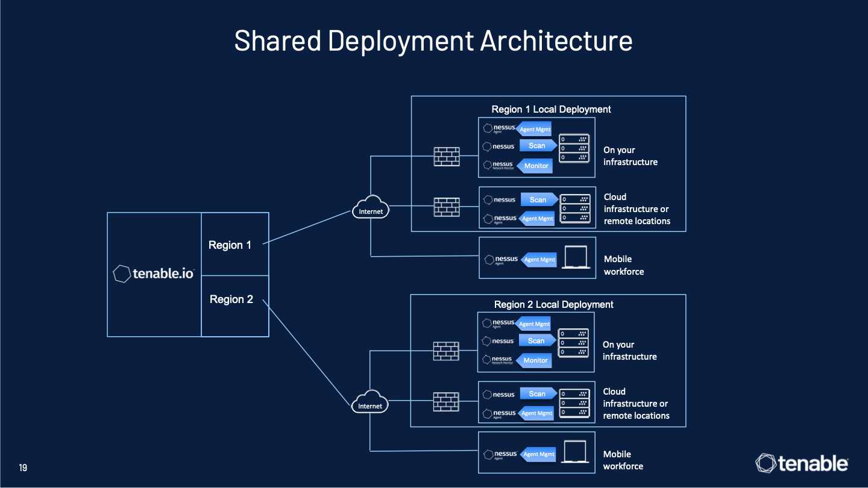Viewport: 868px width, 488px height.
Task: Select the laptop icon in Region 2 mobile workforce
Action: tap(576, 452)
